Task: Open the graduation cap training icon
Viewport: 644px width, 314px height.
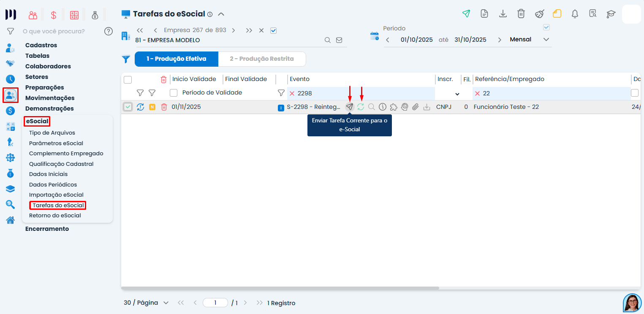Action: coord(611,14)
